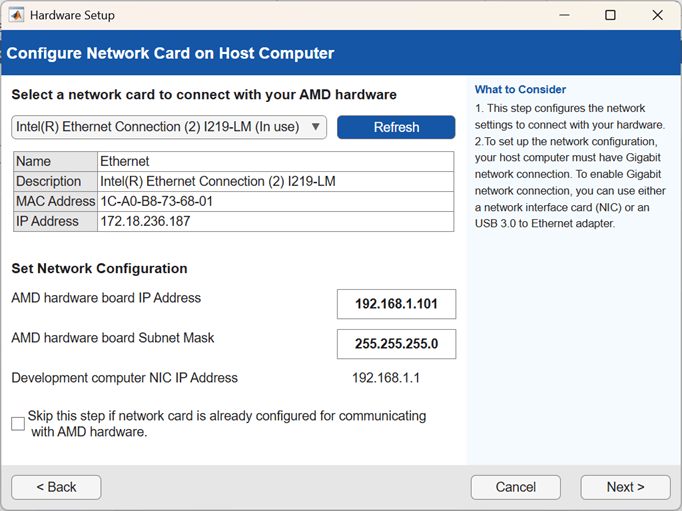This screenshot has width=682, height=511.
Task: Click the Set Network Configuration heading
Action: pyautogui.click(x=100, y=268)
